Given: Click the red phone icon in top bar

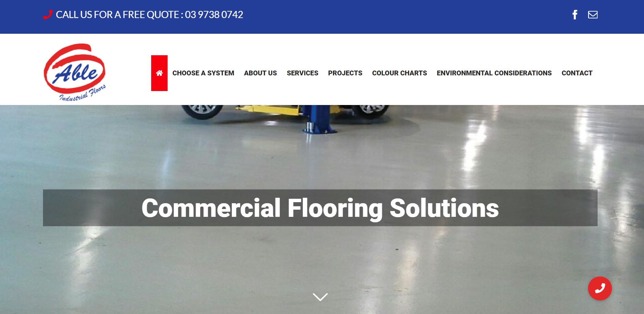Looking at the screenshot, I should coord(47,15).
